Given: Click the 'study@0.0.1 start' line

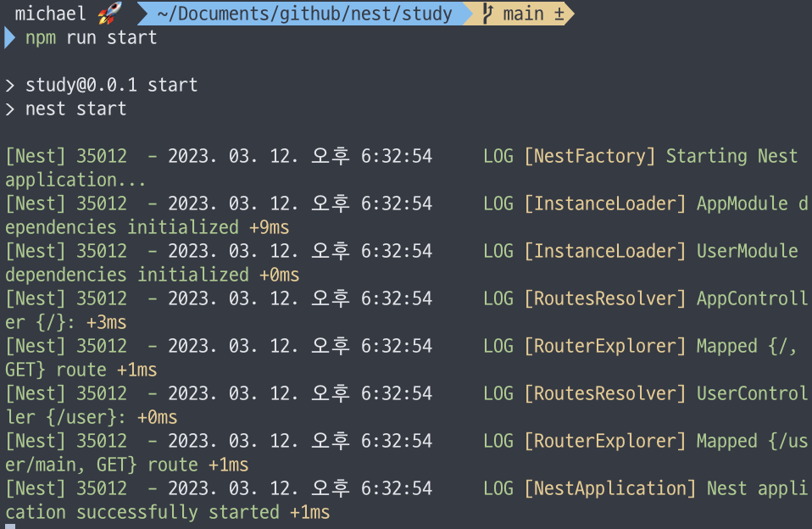Looking at the screenshot, I should (111, 85).
